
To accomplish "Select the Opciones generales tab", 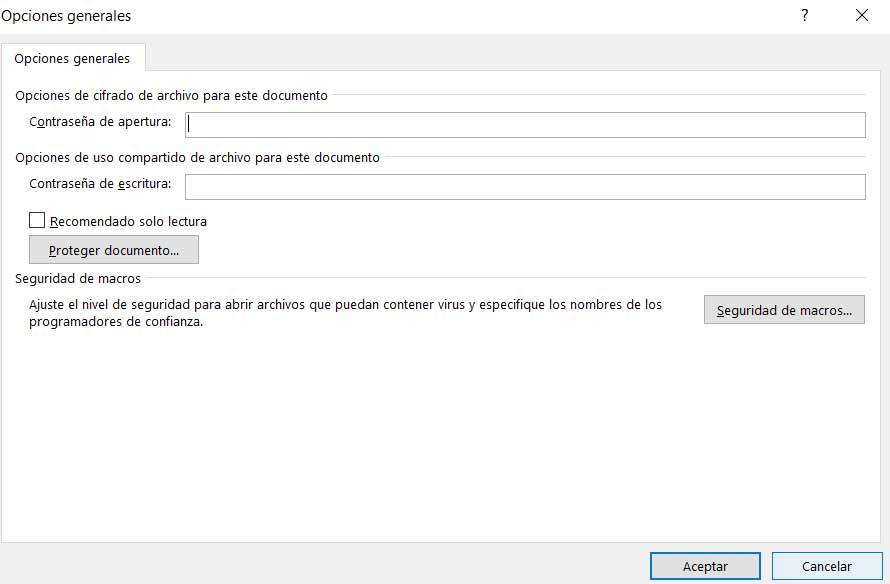I will click(x=72, y=58).
